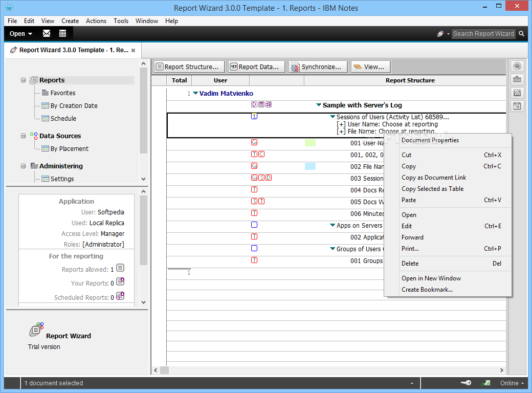The width and height of the screenshot is (532, 393).
Task: Click the T icon in the 004 Docs row
Action: (254, 189)
